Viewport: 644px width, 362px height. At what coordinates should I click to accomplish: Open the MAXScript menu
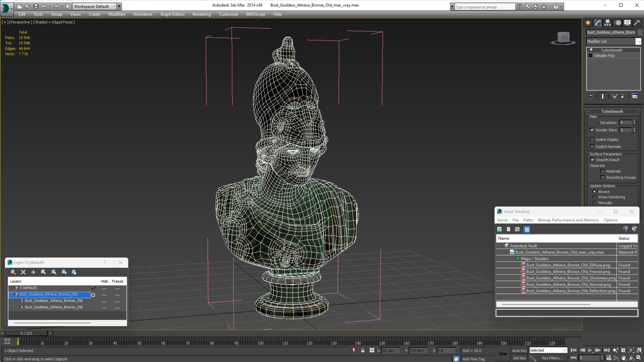(x=255, y=14)
